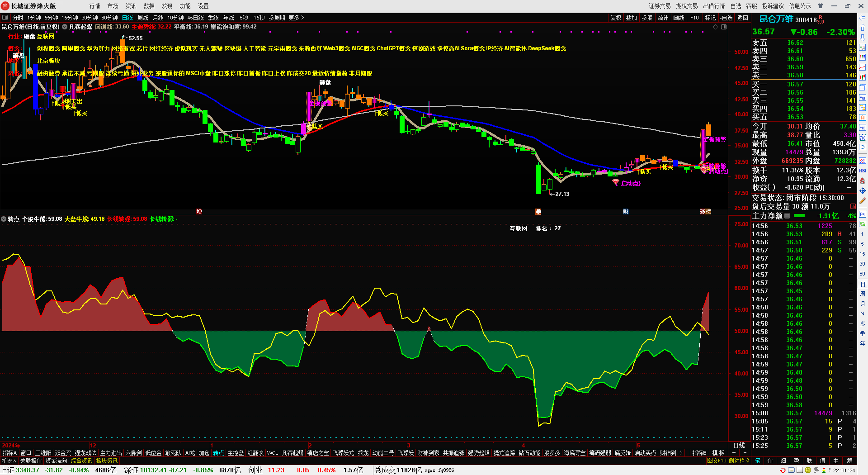This screenshot has height=475, width=868.
Task: Open the multi-column quote table sidebar icon
Action: 862,57
